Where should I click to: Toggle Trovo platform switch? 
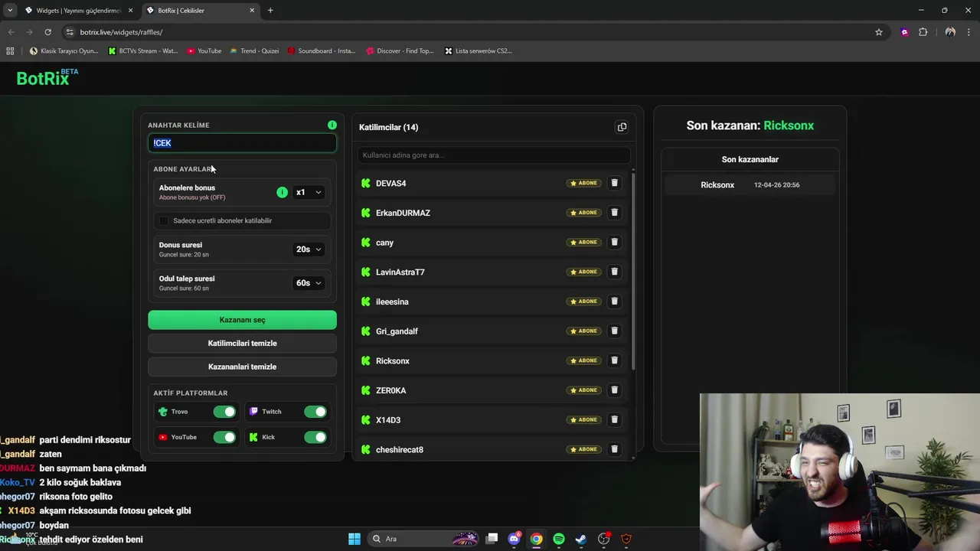[224, 412]
